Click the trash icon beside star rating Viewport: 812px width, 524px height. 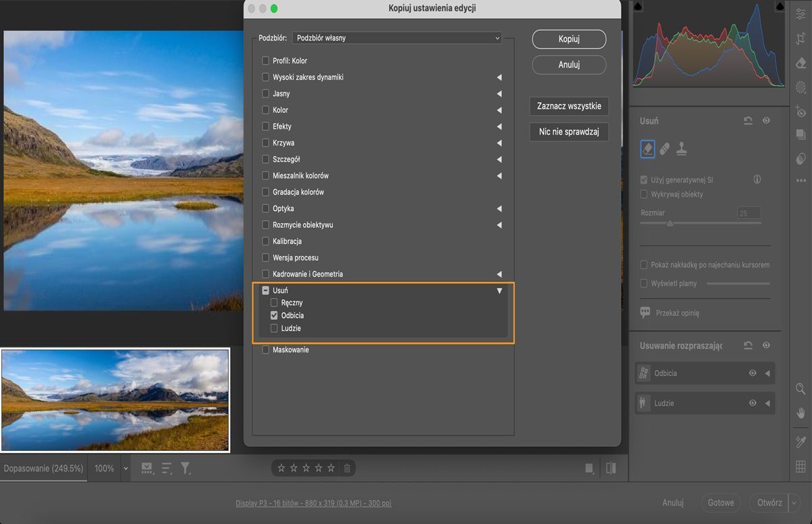347,468
